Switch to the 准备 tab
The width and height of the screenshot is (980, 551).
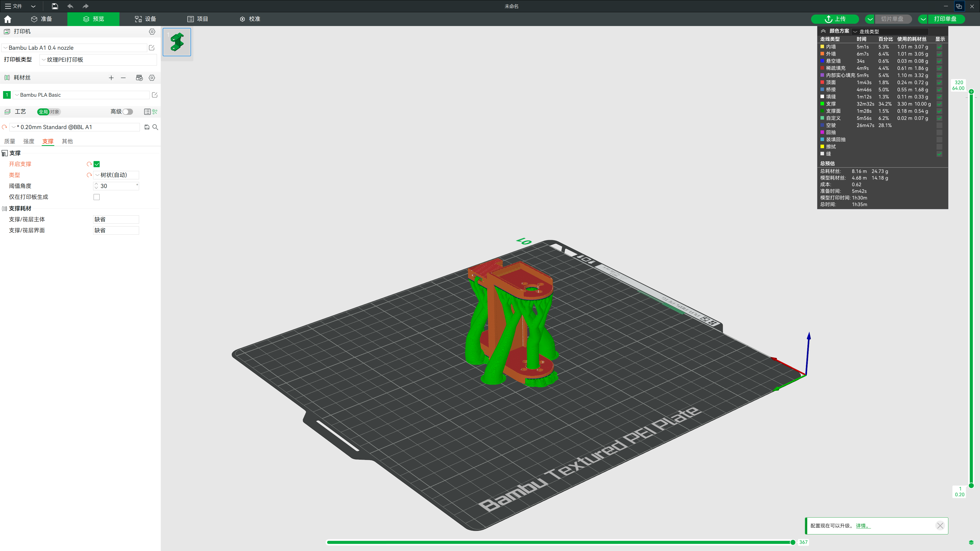[42, 19]
